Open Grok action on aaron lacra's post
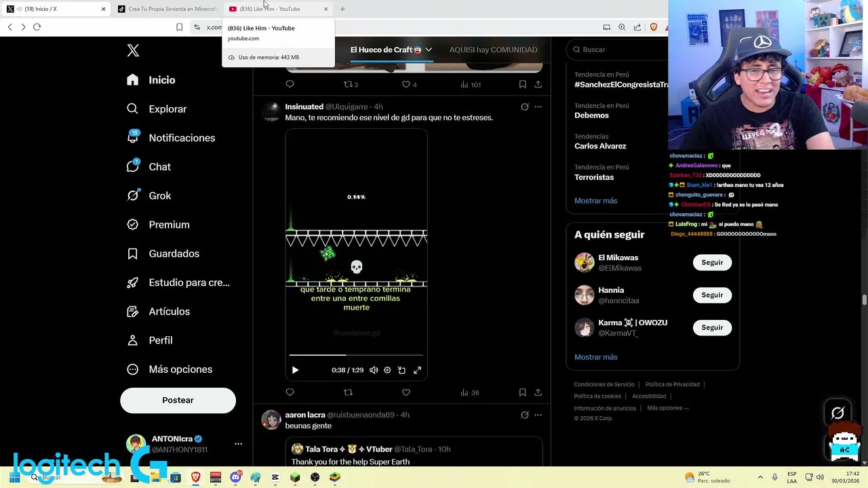The width and height of the screenshot is (868, 488). click(x=524, y=415)
